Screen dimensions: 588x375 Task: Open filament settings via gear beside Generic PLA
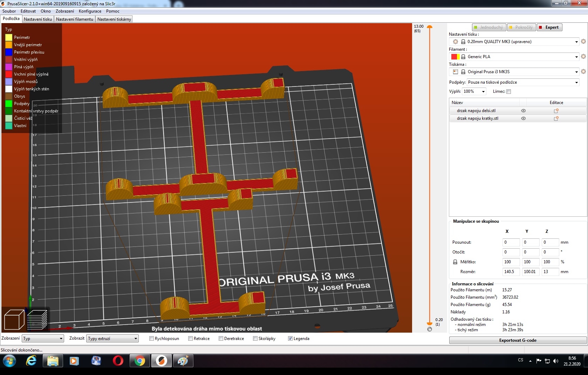click(583, 56)
